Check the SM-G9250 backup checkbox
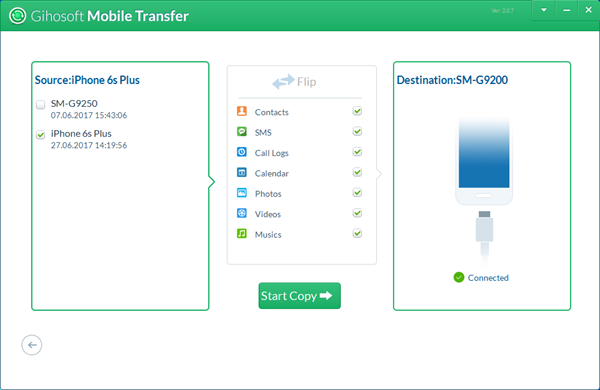600x390 pixels. [x=41, y=104]
